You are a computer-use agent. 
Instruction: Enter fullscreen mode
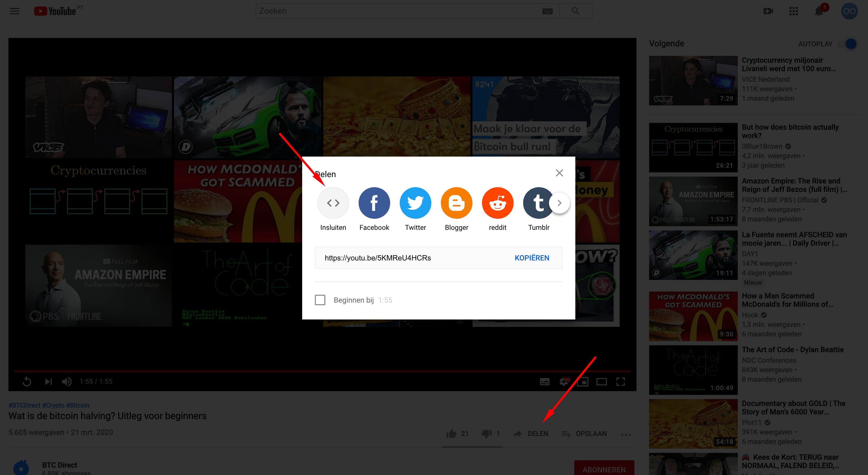[x=620, y=381]
